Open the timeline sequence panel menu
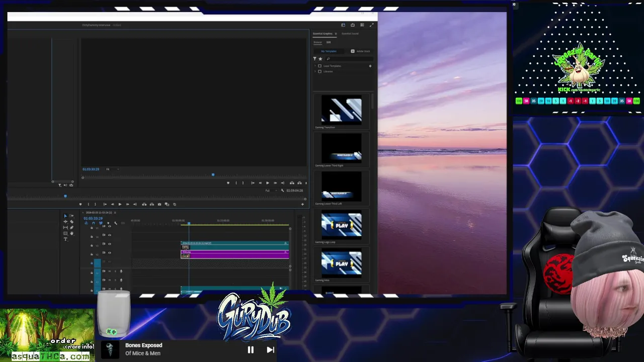This screenshot has height=362, width=644. pos(115,213)
